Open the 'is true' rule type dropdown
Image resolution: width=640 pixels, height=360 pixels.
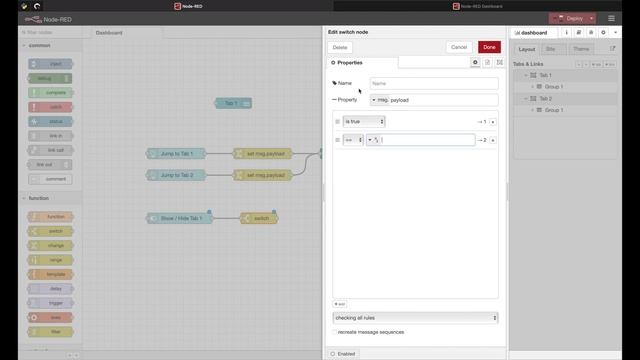coord(364,122)
